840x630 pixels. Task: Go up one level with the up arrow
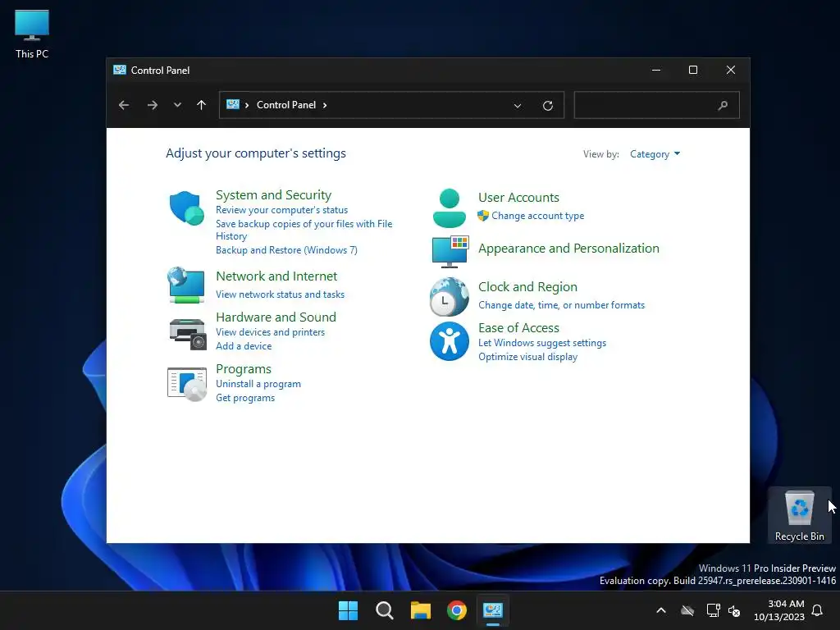coord(202,105)
